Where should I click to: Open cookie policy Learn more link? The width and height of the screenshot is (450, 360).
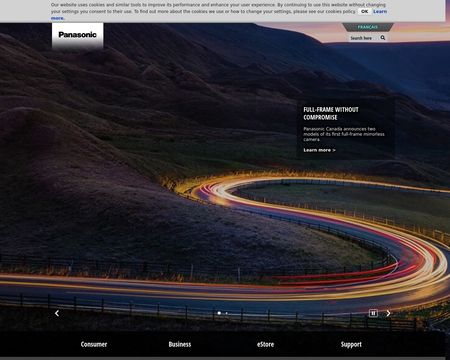pos(380,11)
